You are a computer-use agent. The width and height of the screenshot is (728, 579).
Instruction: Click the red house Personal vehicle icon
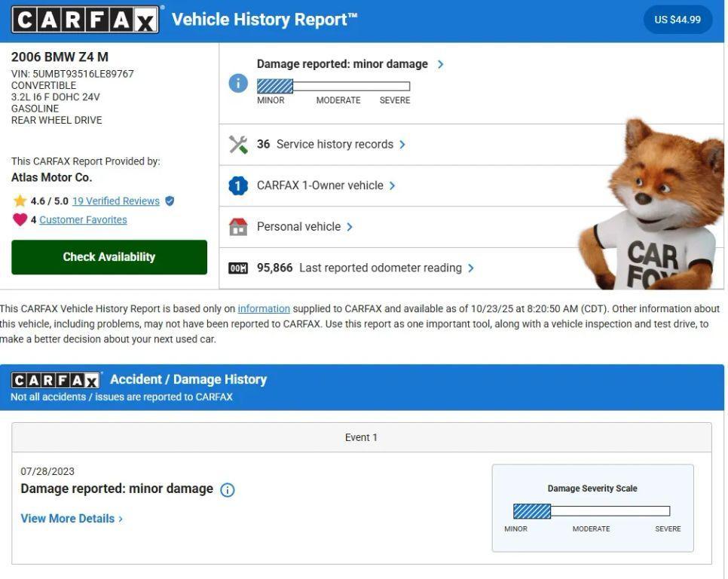(238, 226)
